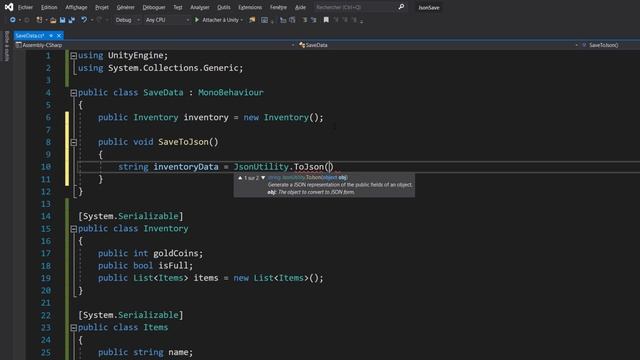Open the Debug configuration dropdown
640x360 pixels.
point(127,20)
